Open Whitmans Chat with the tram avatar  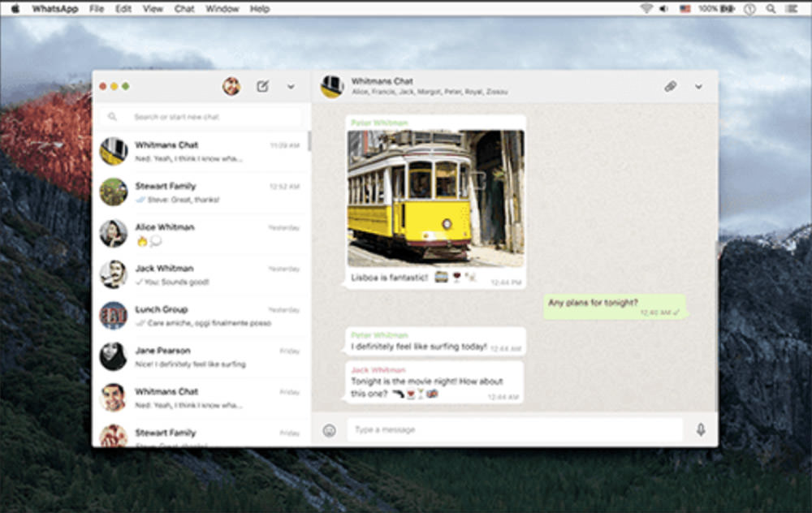tap(201, 152)
